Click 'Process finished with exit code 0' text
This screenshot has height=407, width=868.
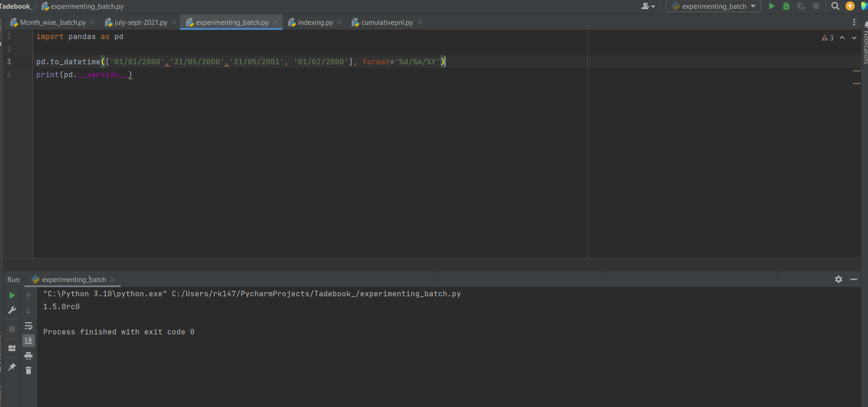(x=118, y=332)
